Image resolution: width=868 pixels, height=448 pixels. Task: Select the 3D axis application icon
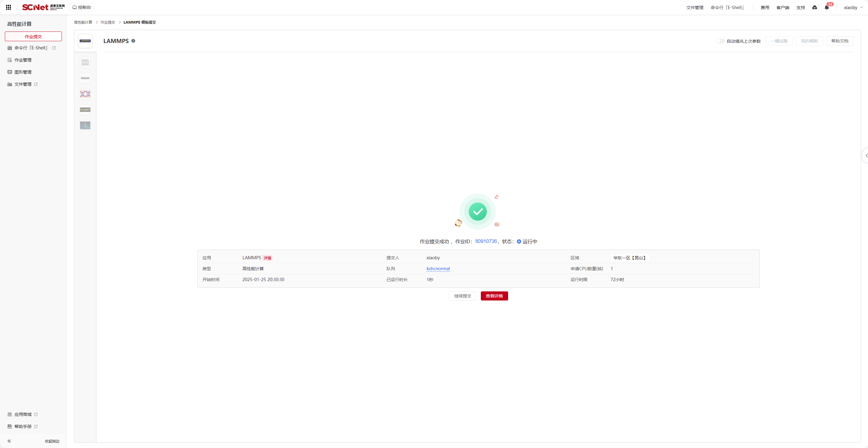point(85,125)
